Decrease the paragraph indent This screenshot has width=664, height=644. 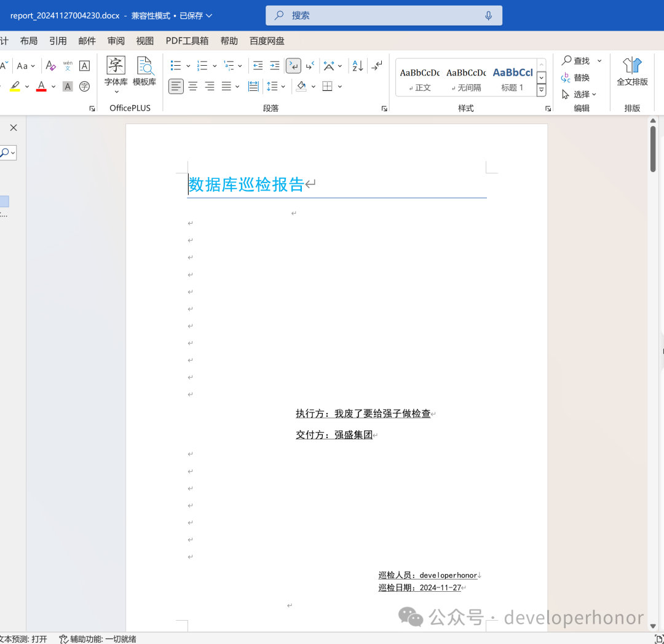pyautogui.click(x=258, y=66)
